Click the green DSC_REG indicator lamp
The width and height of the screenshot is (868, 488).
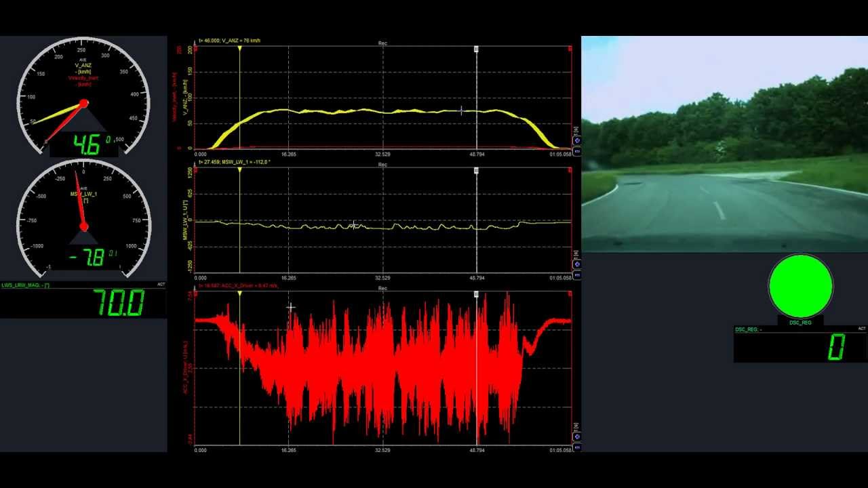(801, 287)
